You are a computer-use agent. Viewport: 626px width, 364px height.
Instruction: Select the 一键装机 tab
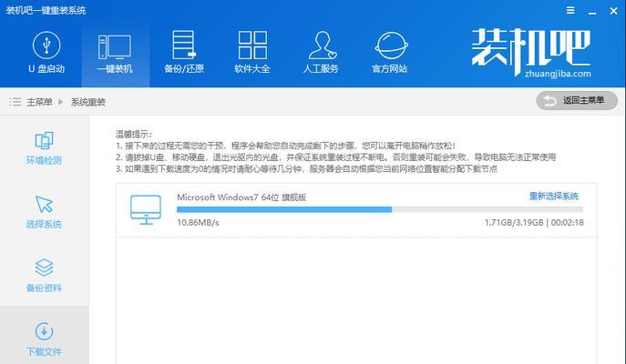(115, 53)
